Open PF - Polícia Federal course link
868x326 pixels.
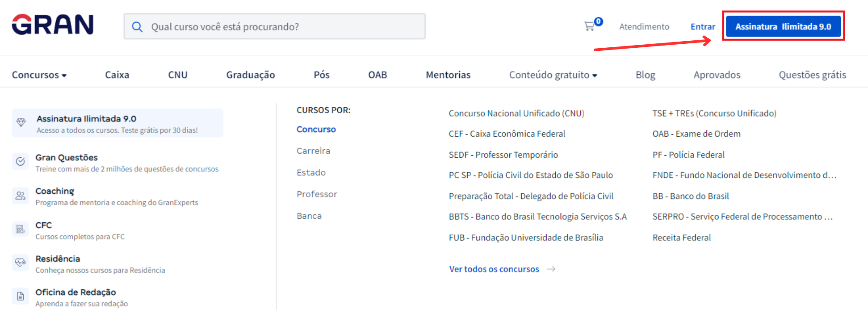pyautogui.click(x=688, y=155)
